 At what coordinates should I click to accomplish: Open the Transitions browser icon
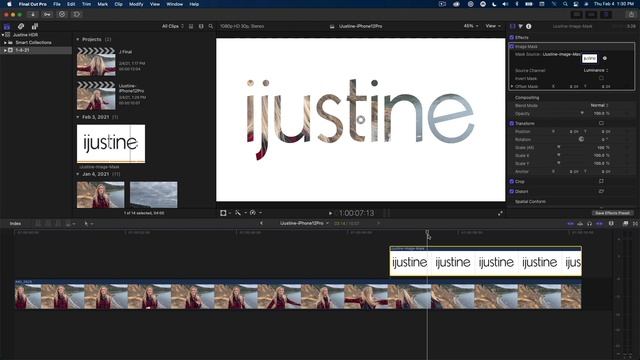[635, 224]
